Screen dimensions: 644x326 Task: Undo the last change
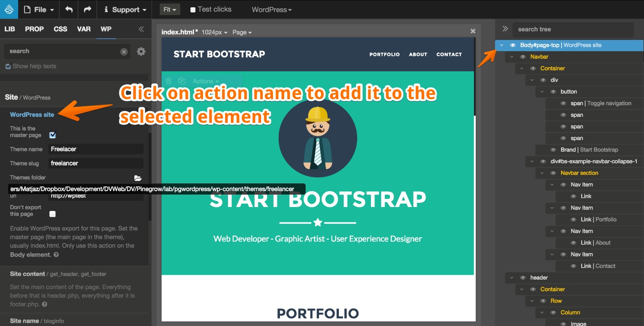pyautogui.click(x=69, y=9)
